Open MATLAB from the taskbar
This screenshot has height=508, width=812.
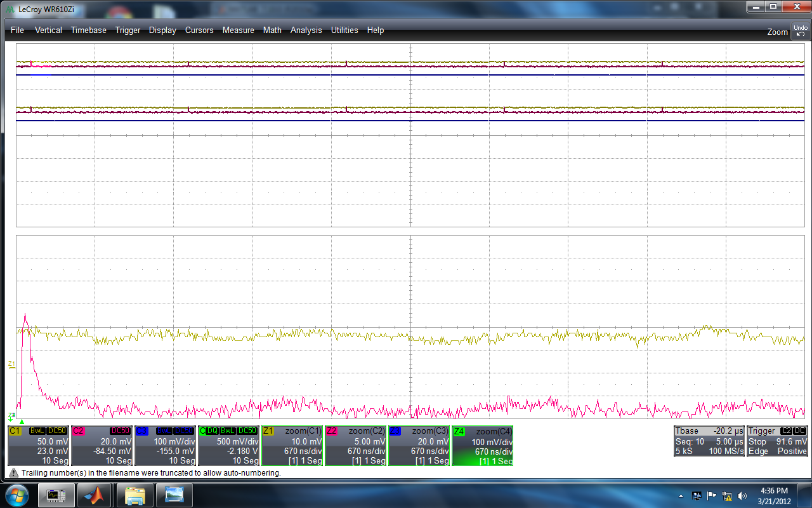[96, 494]
